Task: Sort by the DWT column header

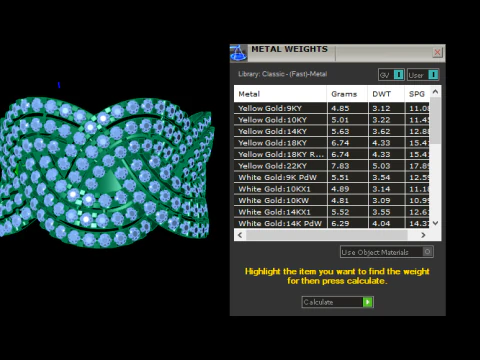Action: 386,94
